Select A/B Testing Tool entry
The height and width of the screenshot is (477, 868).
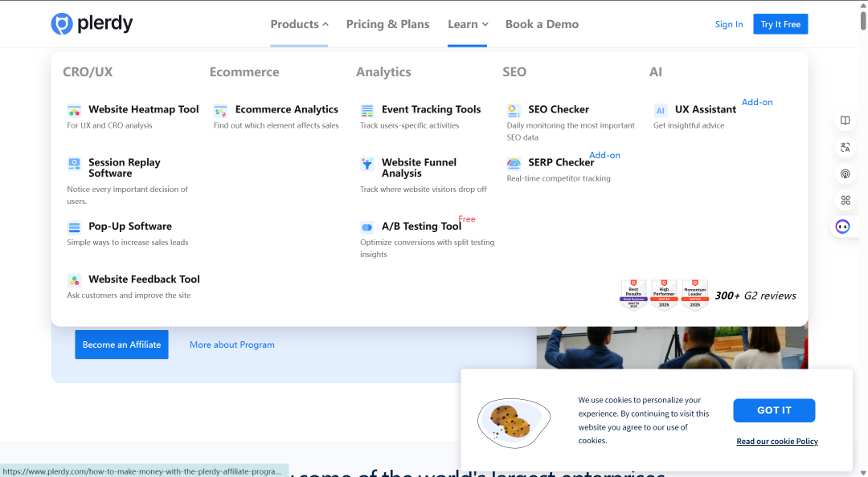pyautogui.click(x=421, y=226)
